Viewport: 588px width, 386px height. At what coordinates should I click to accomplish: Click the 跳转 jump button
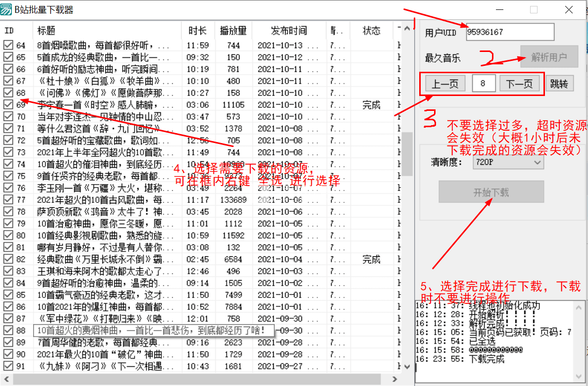tap(559, 84)
